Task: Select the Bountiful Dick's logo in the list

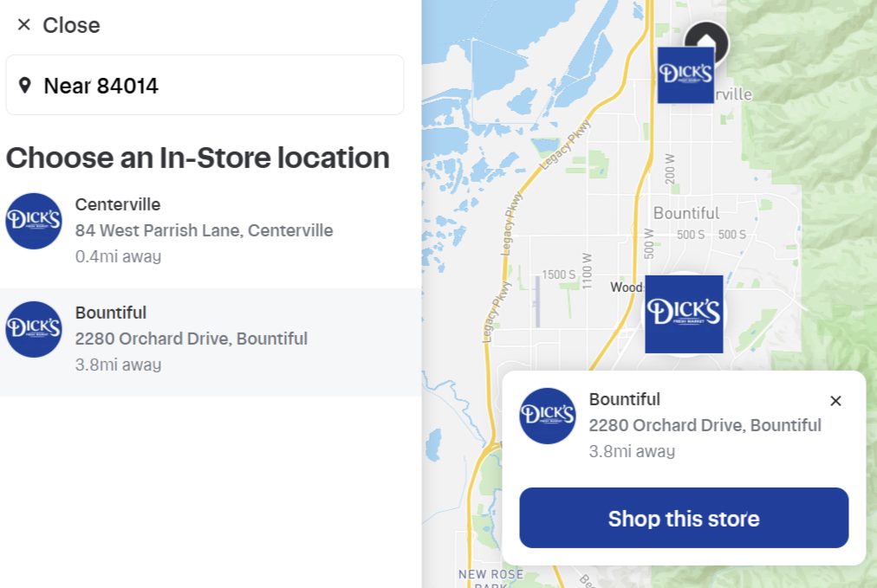Action: (34, 329)
